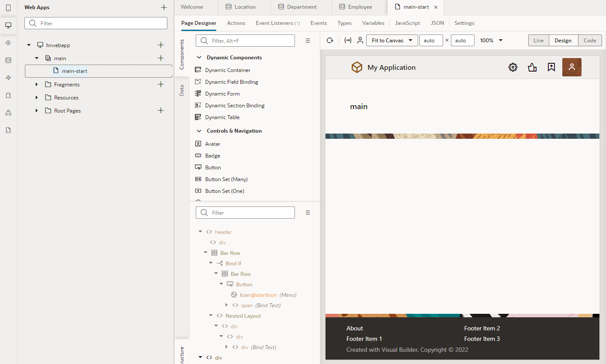This screenshot has height=364, width=606.
Task: Collapse the Dynamic Components section
Action: [x=199, y=58]
